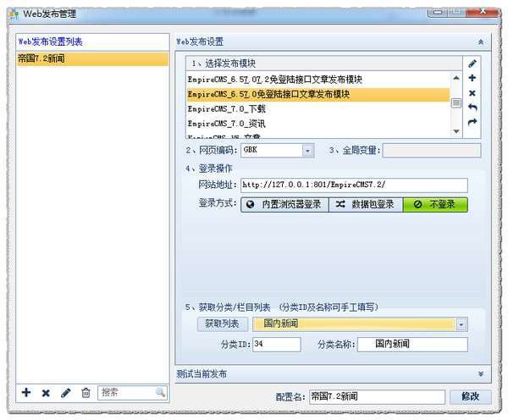Select EmpireCMS_7.0_下载 module in list

click(x=318, y=109)
